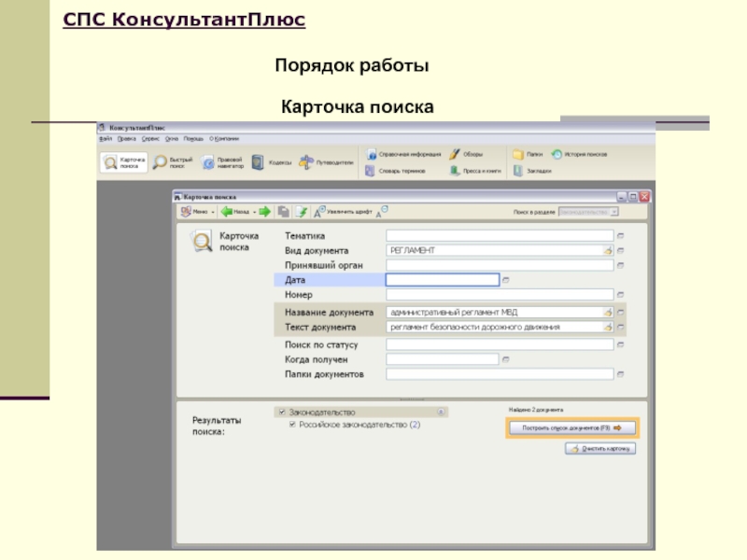Open История поисков

(581, 154)
